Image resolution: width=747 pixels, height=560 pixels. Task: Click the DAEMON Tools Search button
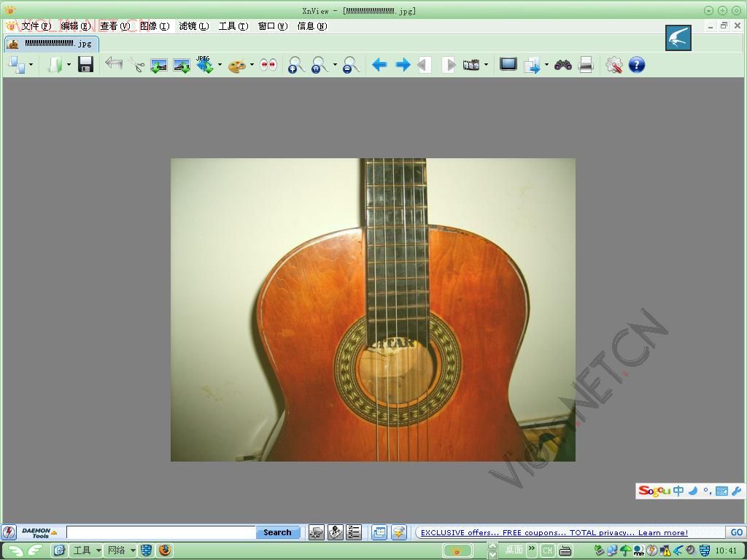[277, 532]
